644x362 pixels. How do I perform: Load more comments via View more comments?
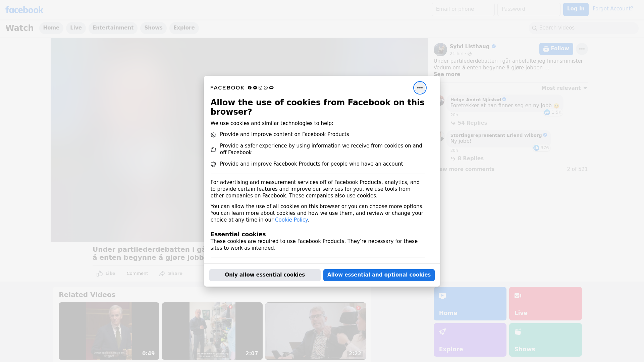[x=467, y=169]
